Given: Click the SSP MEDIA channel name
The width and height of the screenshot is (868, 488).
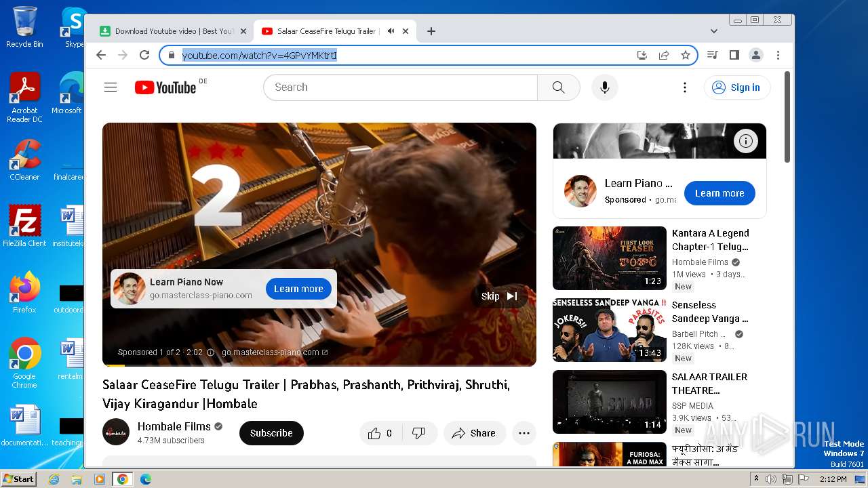Looking at the screenshot, I should click(692, 406).
